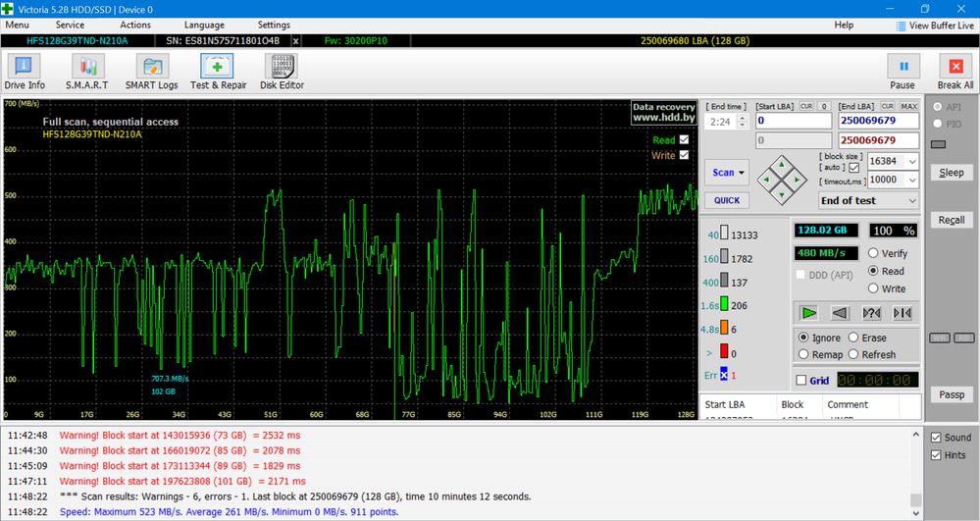Image resolution: width=980 pixels, height=521 pixels.
Task: Launch the Disk Editor tool
Action: pyautogui.click(x=281, y=72)
